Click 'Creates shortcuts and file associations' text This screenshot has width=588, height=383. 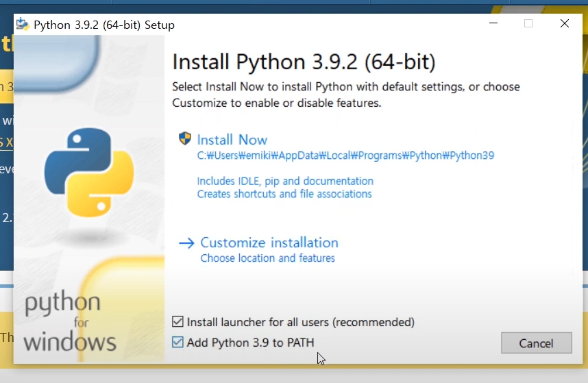coord(284,194)
